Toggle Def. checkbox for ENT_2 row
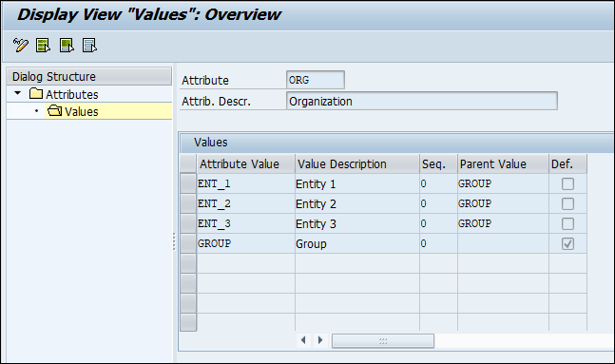 click(x=567, y=203)
